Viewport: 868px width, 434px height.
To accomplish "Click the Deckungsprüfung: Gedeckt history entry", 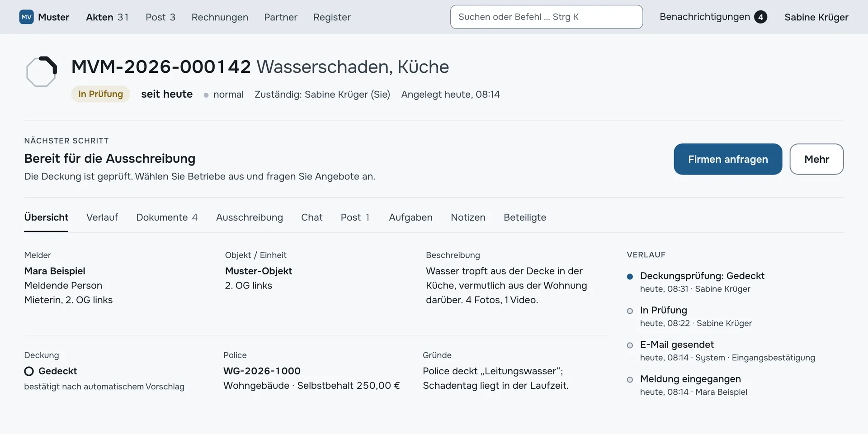I will pyautogui.click(x=702, y=282).
